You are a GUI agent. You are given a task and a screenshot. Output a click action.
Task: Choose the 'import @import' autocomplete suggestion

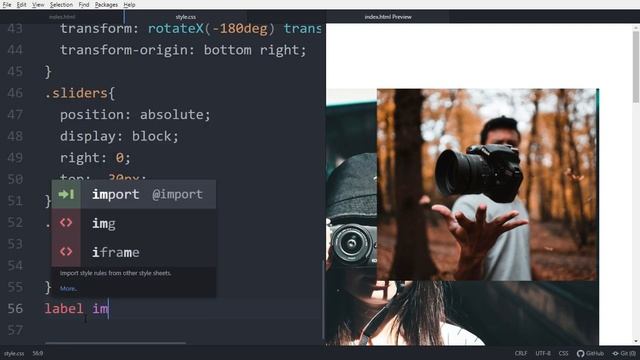(134, 194)
